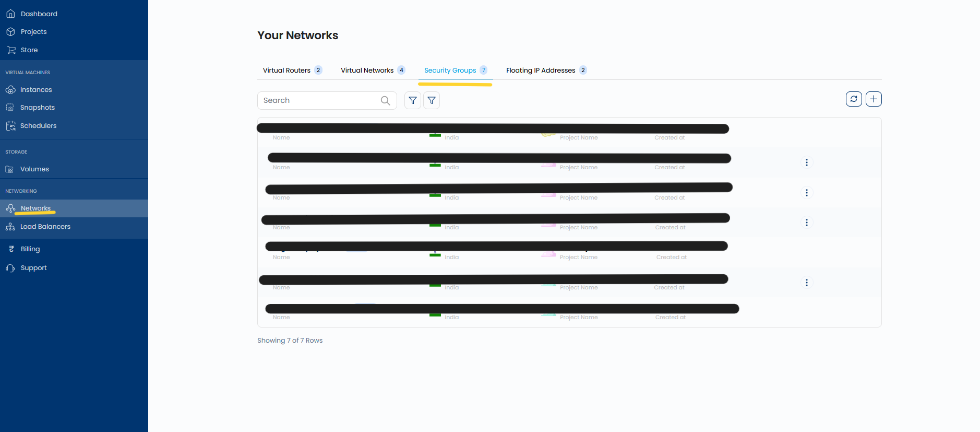
Task: Open the Instances list
Action: pyautogui.click(x=36, y=90)
